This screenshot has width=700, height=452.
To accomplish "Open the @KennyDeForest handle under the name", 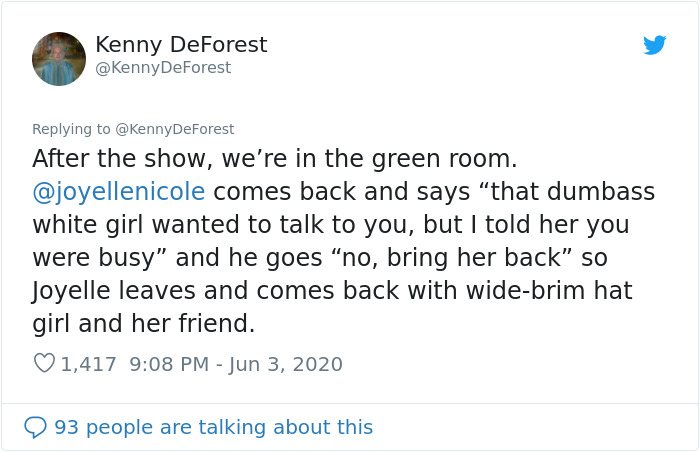I will point(163,67).
